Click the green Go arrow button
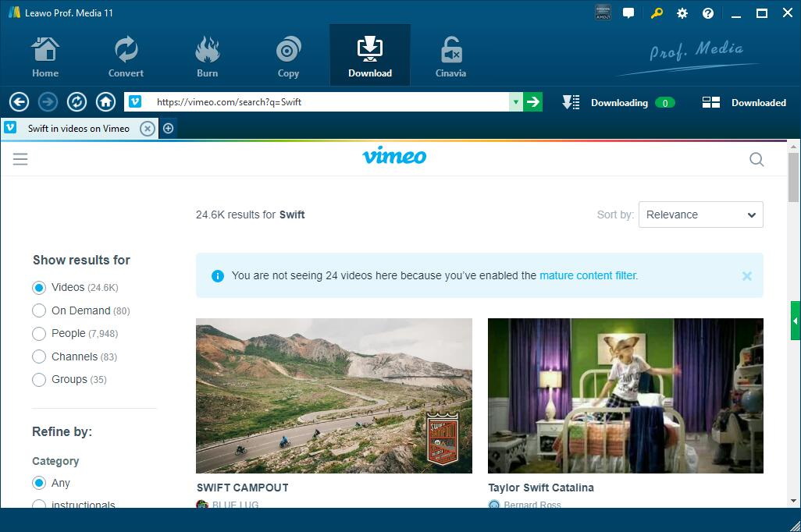Screen dimensions: 801x532 pos(532,102)
